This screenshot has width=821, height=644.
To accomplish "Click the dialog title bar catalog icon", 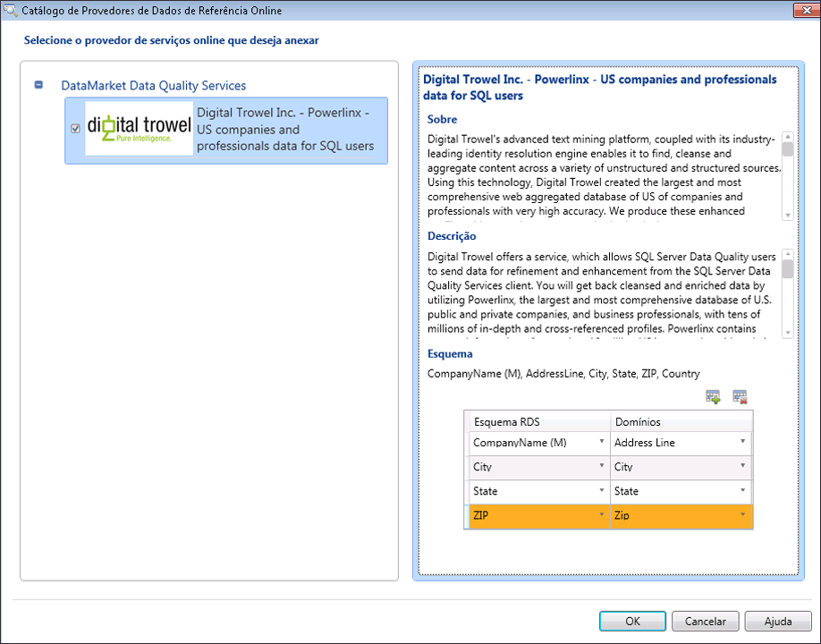I will click(x=10, y=11).
